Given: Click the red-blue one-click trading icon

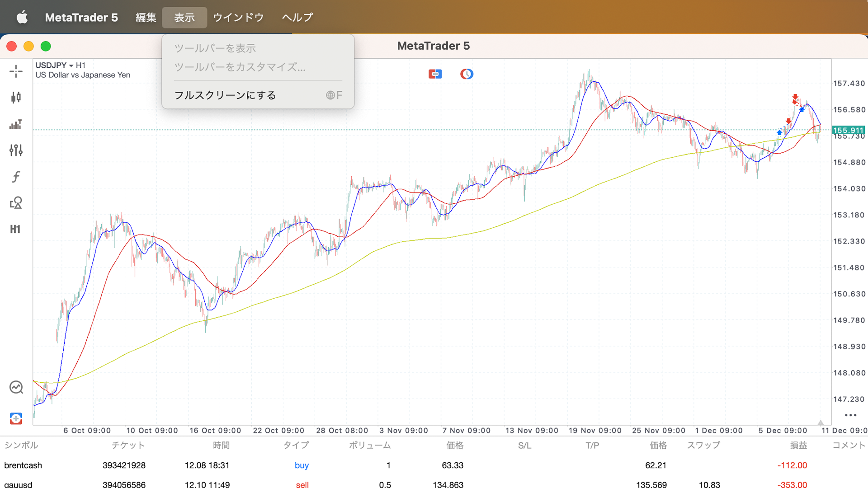Looking at the screenshot, I should [x=435, y=74].
